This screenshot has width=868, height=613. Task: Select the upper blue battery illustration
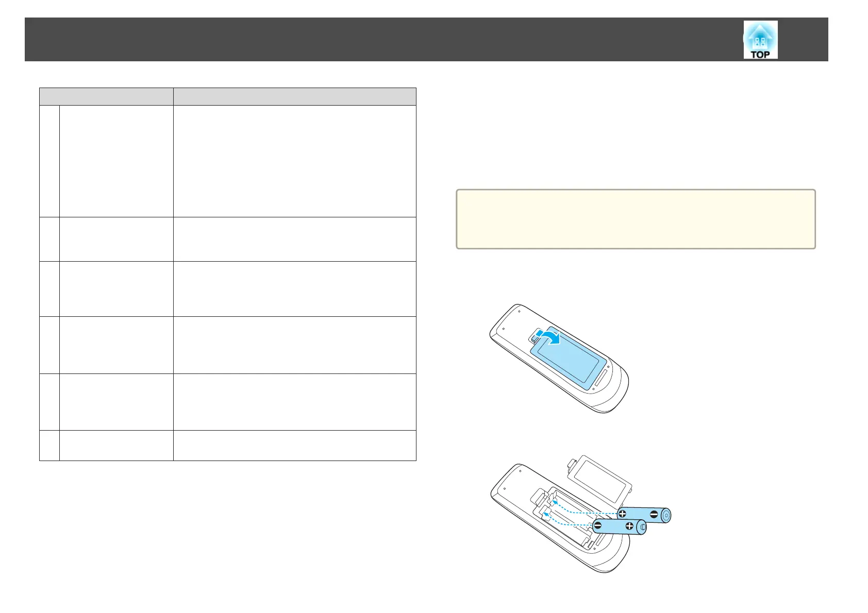643,514
